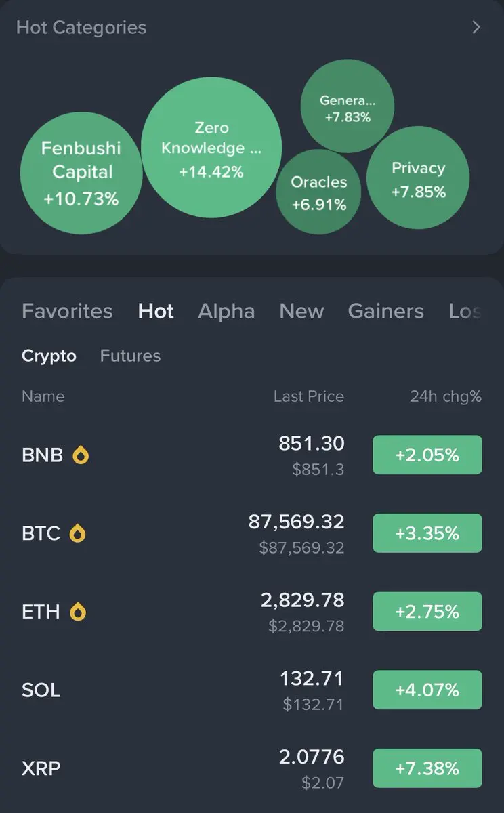504x813 pixels.
Task: Click the flame icon next to BNB
Action: [81, 455]
